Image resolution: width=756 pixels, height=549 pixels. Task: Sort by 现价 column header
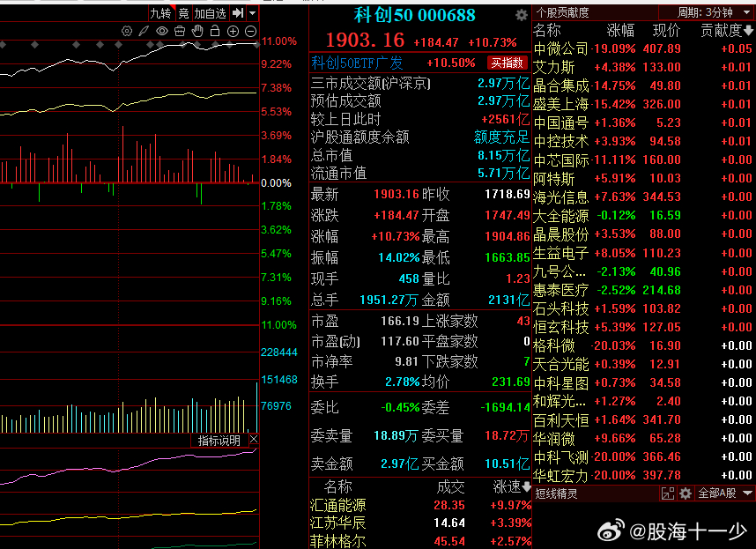coord(666,31)
